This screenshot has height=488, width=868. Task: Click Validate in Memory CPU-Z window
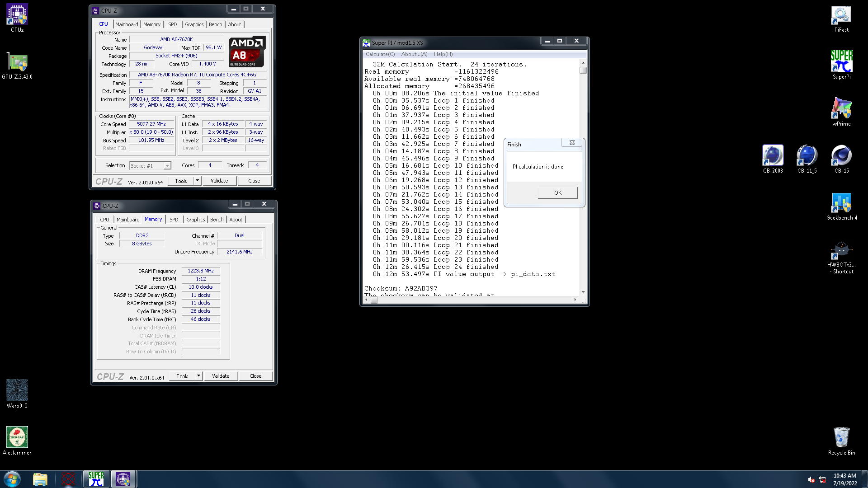[x=221, y=376]
